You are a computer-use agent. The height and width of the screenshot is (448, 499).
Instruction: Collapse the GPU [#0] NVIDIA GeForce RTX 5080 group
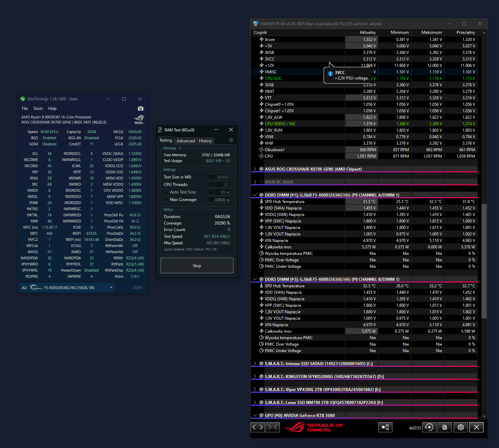click(255, 416)
